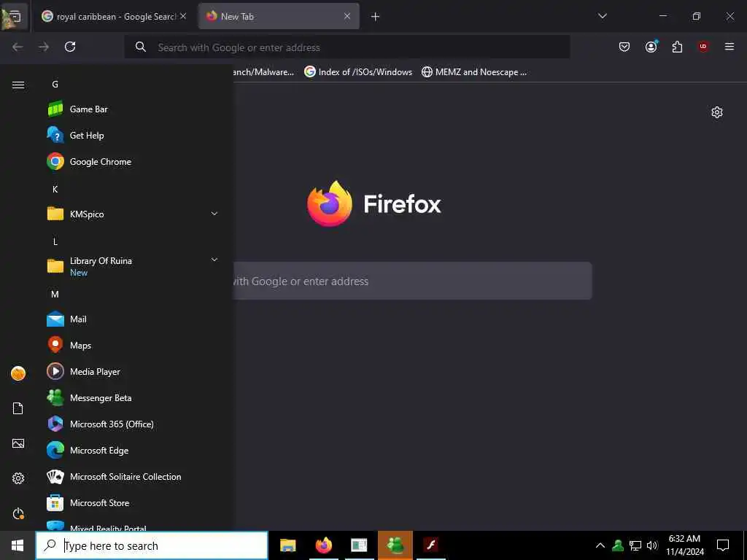Open Documents from Start sidebar
Screen dimensions: 747x560
[x=18, y=408]
